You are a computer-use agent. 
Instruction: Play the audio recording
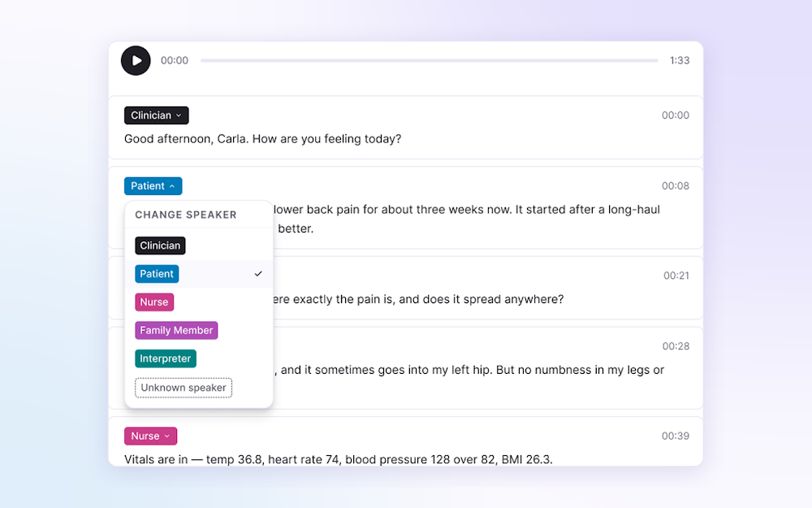136,61
